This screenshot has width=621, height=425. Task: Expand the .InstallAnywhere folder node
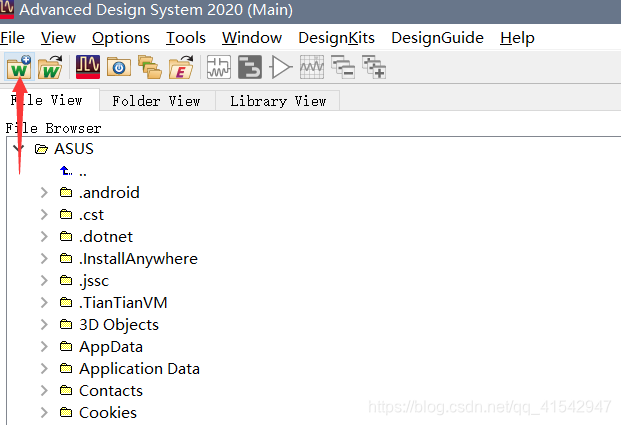click(44, 259)
